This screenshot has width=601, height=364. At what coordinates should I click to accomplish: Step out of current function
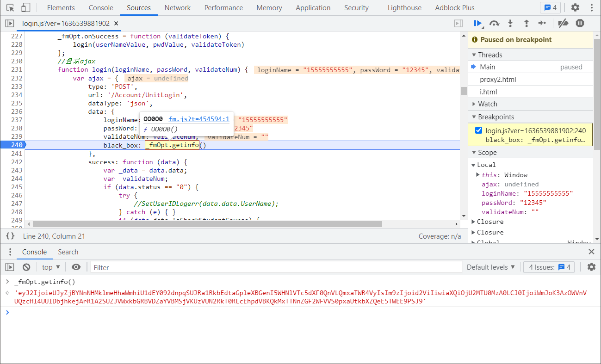[526, 23]
